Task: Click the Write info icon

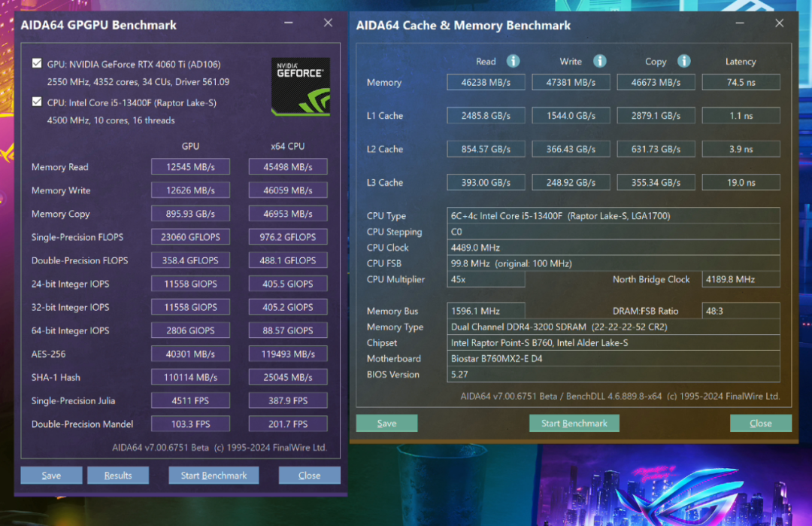Action: 600,61
